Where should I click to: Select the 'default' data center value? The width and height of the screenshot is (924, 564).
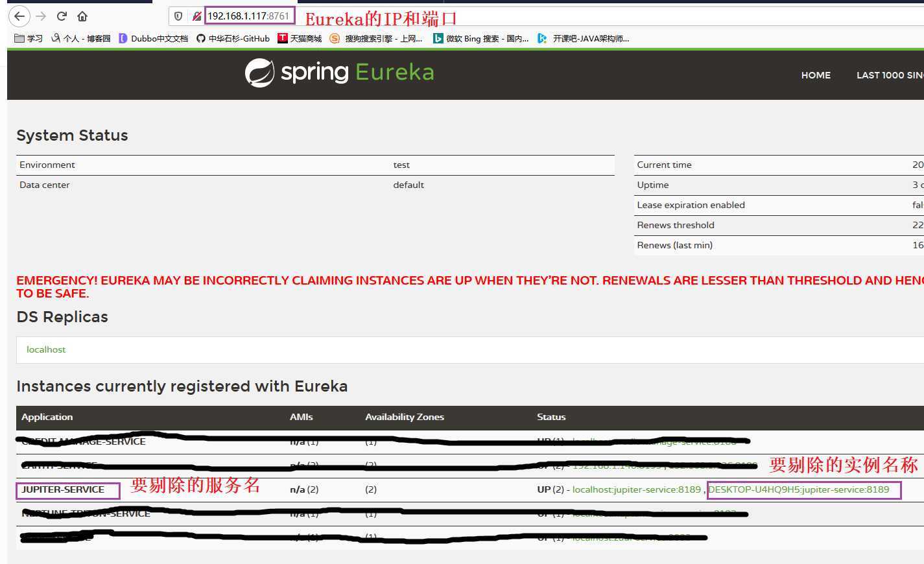[x=409, y=185]
